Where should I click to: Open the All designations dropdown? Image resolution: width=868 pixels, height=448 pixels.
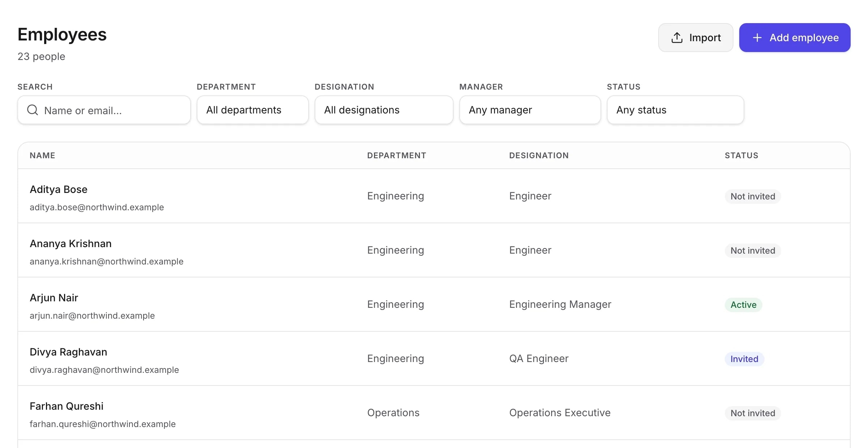[384, 110]
